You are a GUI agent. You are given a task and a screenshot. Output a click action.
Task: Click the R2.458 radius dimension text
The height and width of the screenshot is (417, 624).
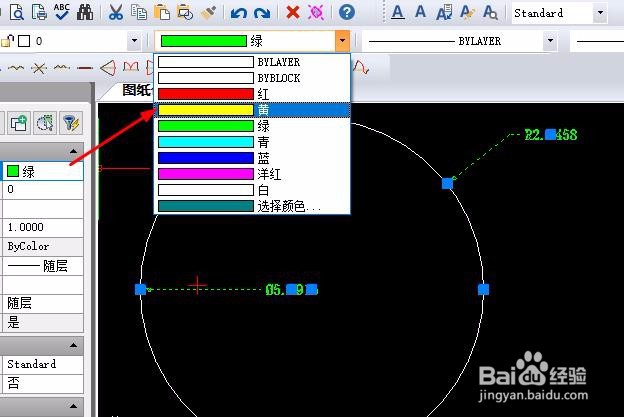tap(551, 135)
